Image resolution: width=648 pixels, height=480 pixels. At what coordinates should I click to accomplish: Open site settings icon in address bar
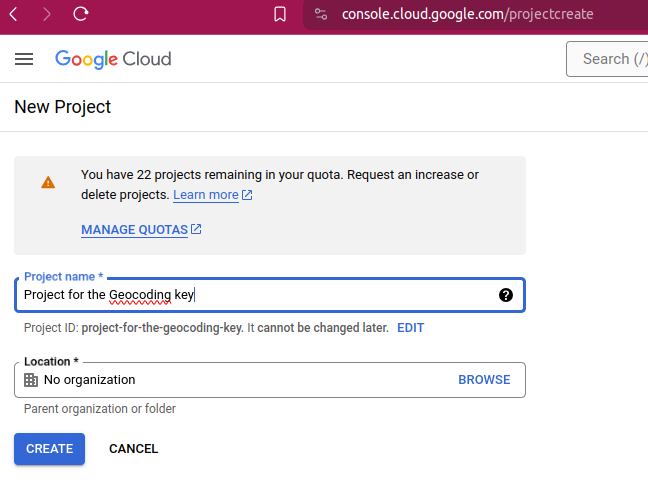(x=321, y=14)
